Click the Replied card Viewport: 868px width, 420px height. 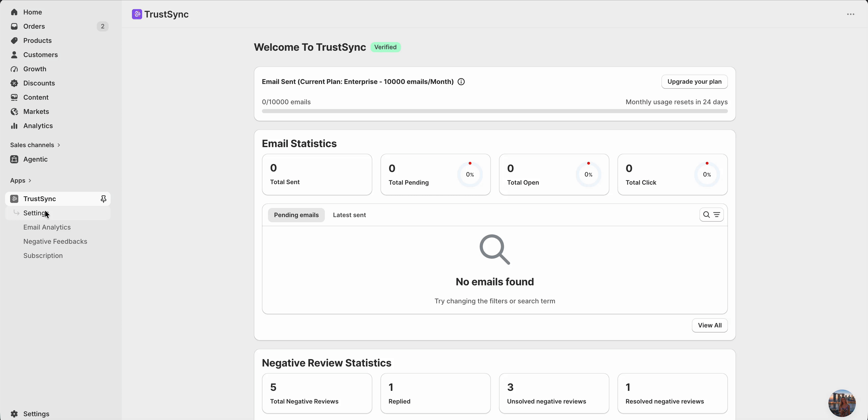[435, 393]
